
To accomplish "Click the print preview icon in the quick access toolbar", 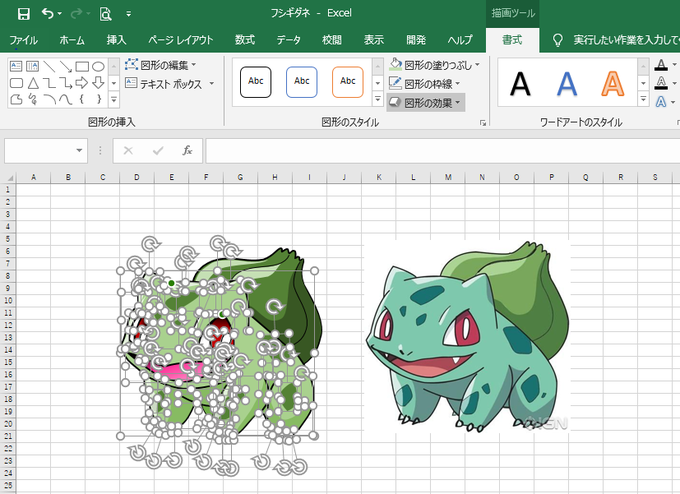I will click(105, 14).
